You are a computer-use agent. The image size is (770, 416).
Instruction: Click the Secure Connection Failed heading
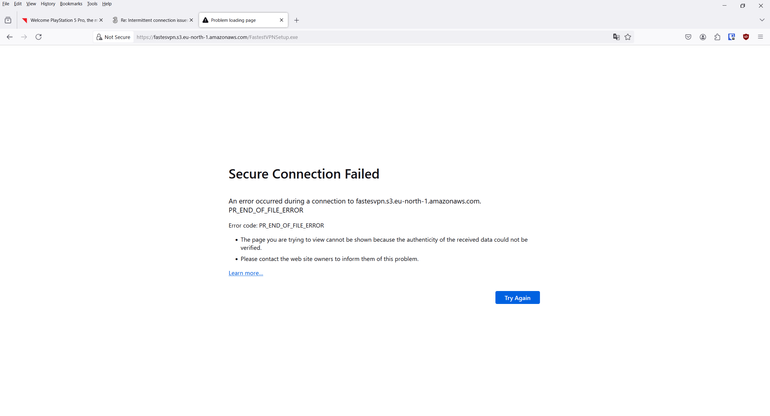click(x=304, y=174)
